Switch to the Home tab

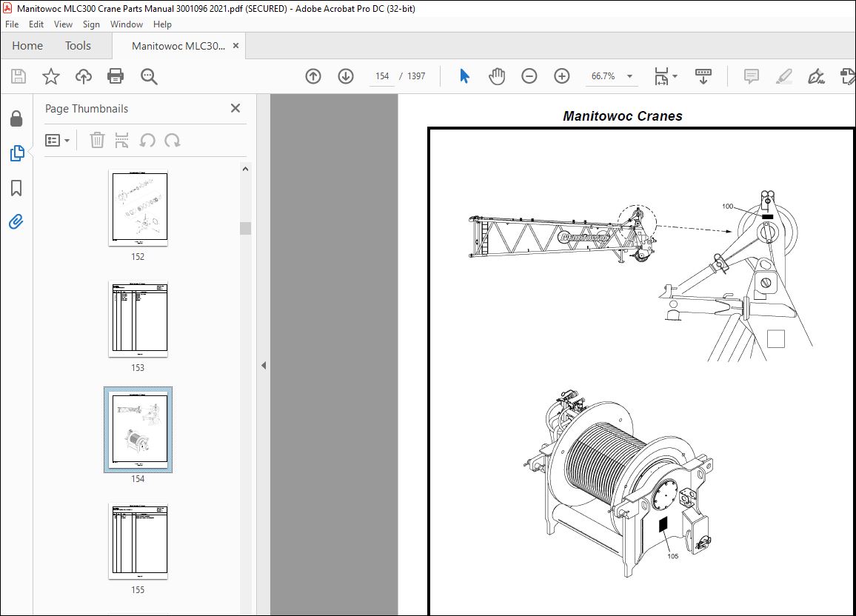click(x=27, y=46)
